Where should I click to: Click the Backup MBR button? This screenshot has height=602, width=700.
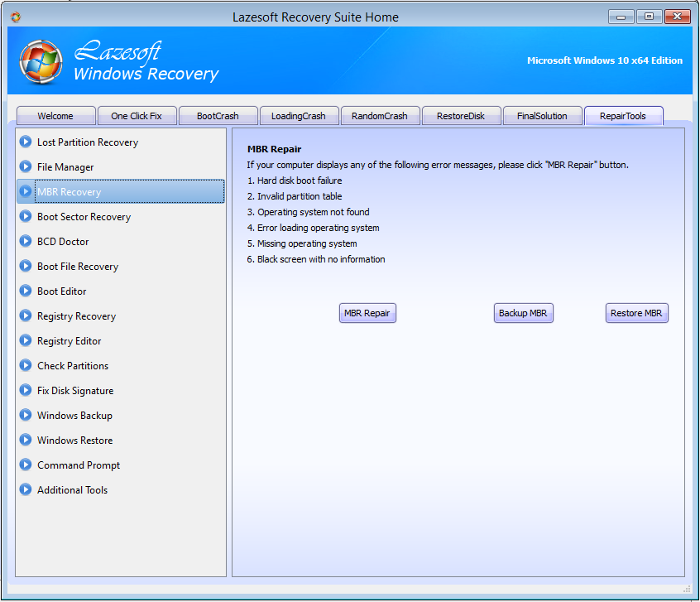(x=523, y=313)
